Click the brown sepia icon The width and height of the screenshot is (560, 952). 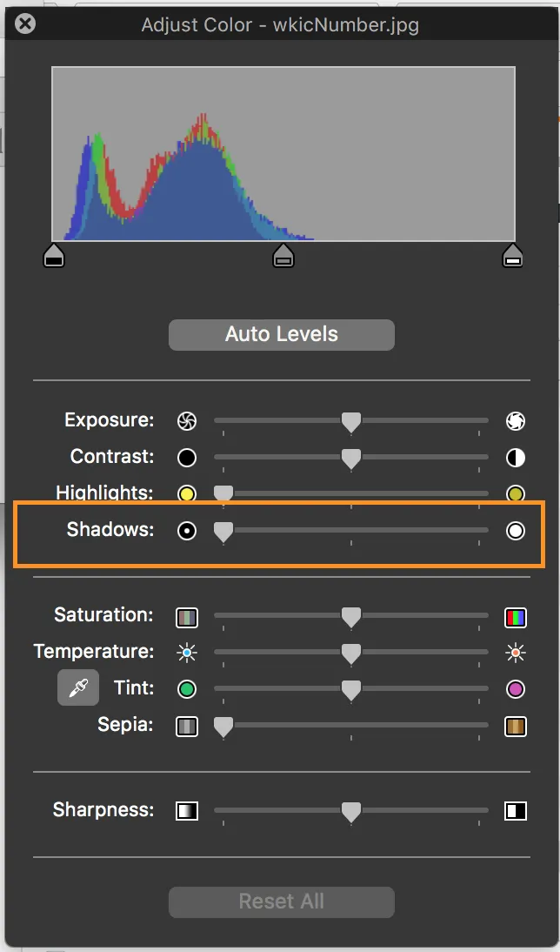pos(516,726)
